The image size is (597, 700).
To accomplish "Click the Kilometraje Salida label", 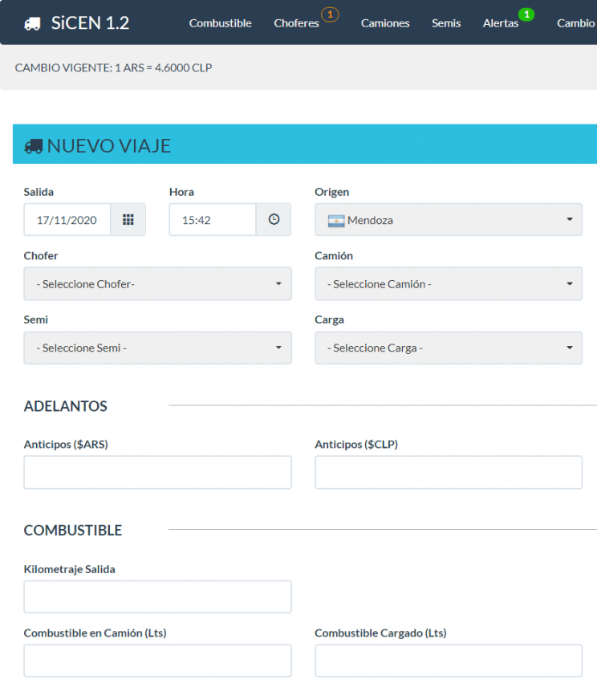I will pos(70,569).
